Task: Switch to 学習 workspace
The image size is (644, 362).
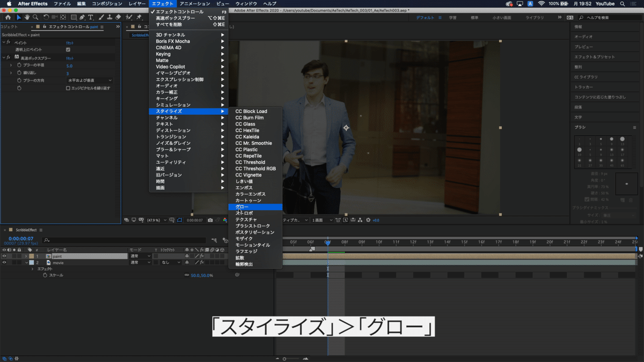Action: (x=452, y=18)
